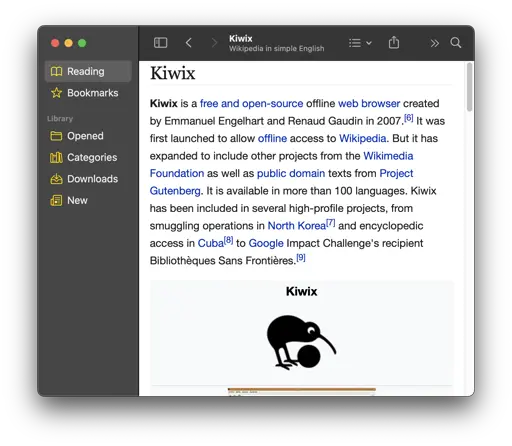Select Reading in the sidebar

point(88,71)
